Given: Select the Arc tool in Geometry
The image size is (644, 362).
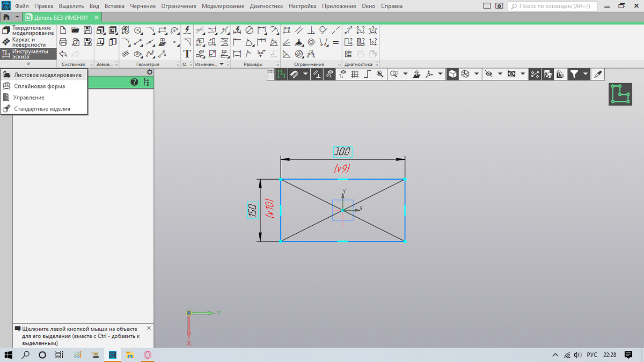Looking at the screenshot, I should 174,30.
